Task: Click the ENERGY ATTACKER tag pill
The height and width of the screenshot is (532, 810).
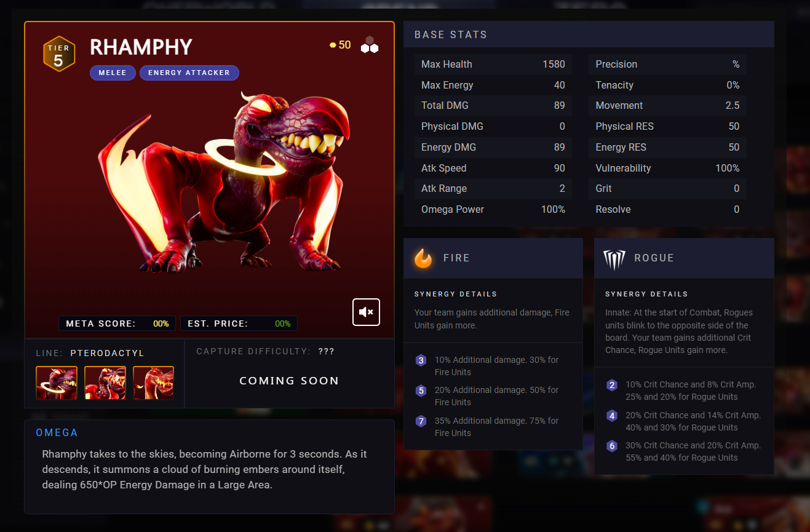Action: coord(189,73)
